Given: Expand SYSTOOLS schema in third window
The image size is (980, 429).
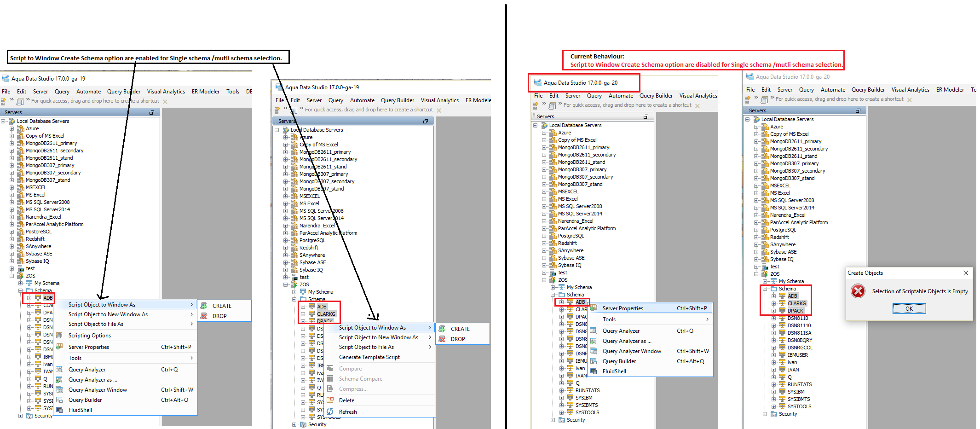Looking at the screenshot, I should coord(562,412).
